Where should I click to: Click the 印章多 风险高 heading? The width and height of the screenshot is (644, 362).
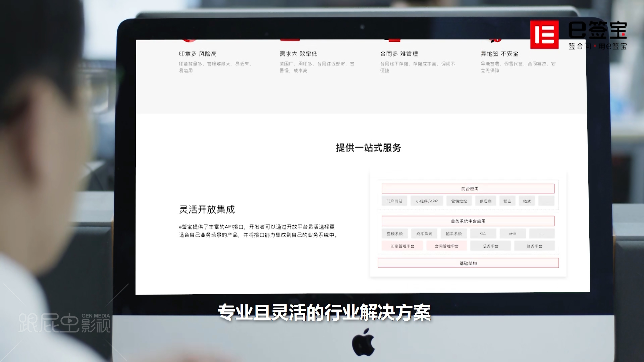(x=198, y=54)
